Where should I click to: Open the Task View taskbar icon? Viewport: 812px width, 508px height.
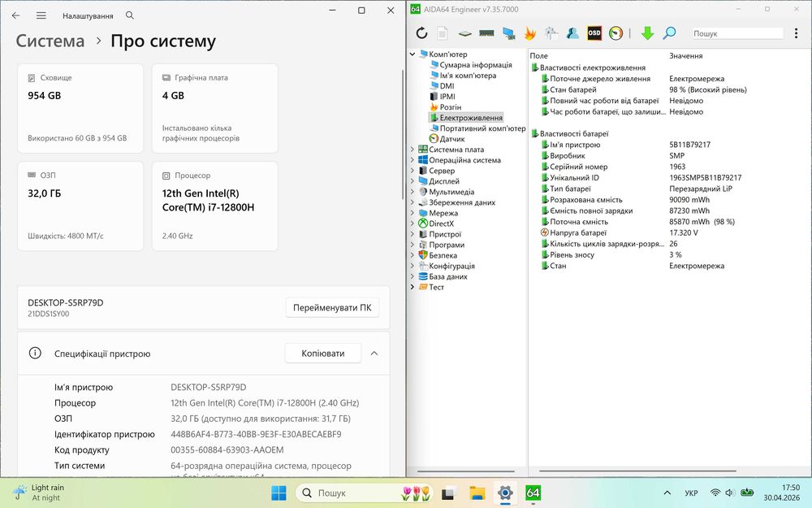click(448, 493)
